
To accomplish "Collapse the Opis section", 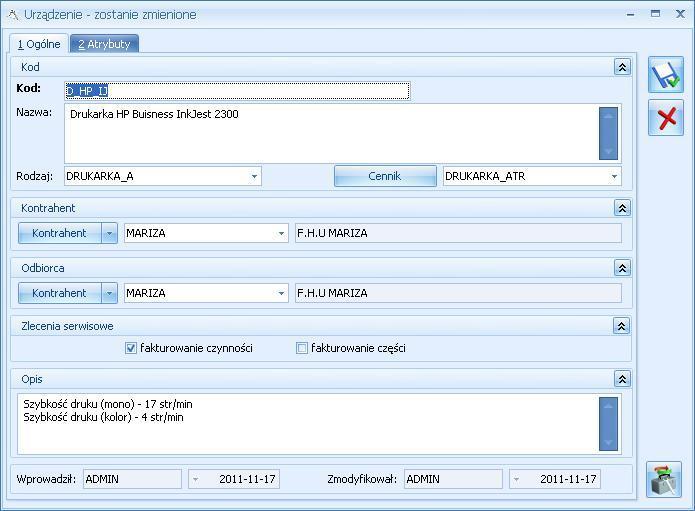I will [x=622, y=379].
